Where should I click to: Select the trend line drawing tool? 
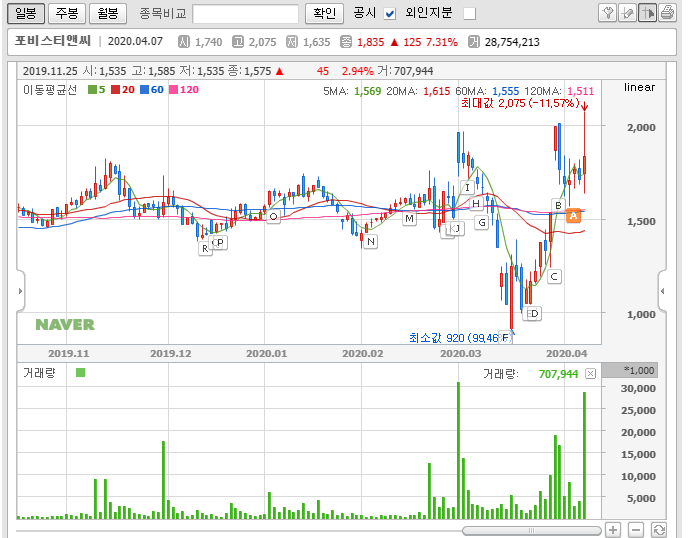click(627, 13)
